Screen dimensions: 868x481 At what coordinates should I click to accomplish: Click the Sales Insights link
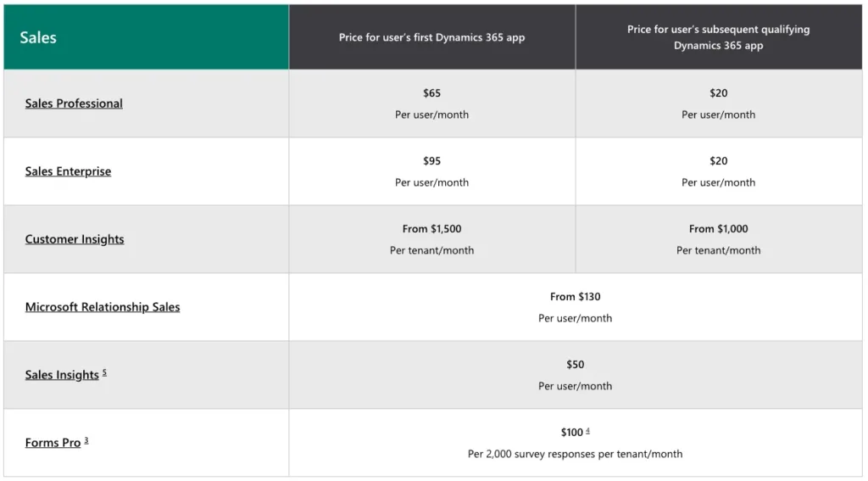(x=62, y=375)
